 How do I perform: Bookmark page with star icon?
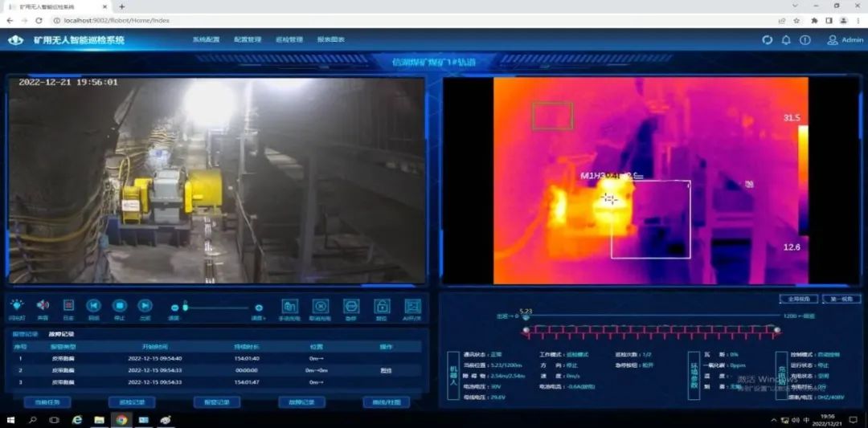click(796, 20)
